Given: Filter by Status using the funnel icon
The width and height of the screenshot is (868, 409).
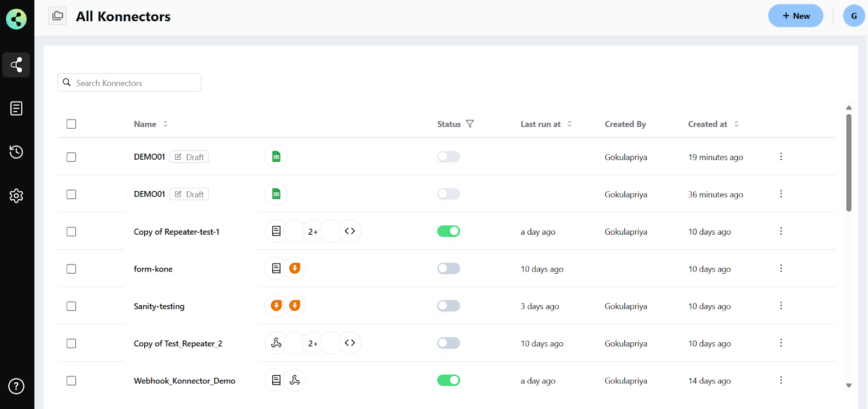Looking at the screenshot, I should [x=470, y=124].
